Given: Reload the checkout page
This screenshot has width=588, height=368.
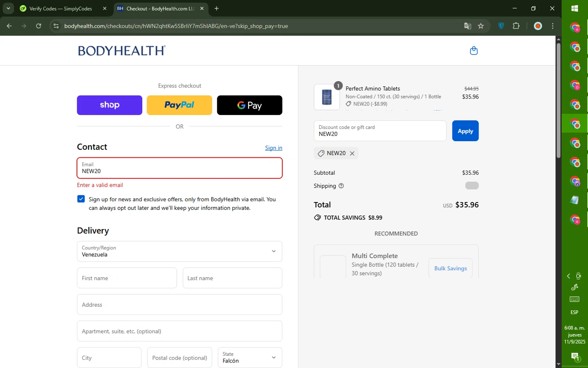Looking at the screenshot, I should 38,26.
